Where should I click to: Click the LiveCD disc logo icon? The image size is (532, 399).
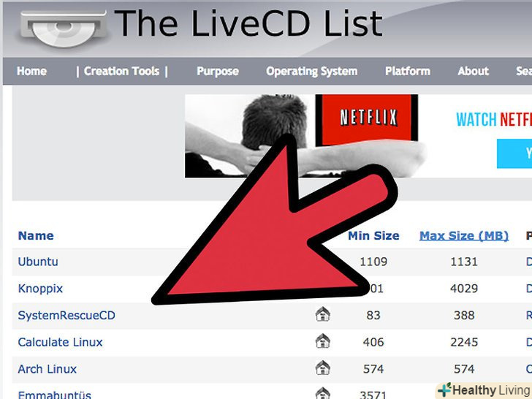64,28
